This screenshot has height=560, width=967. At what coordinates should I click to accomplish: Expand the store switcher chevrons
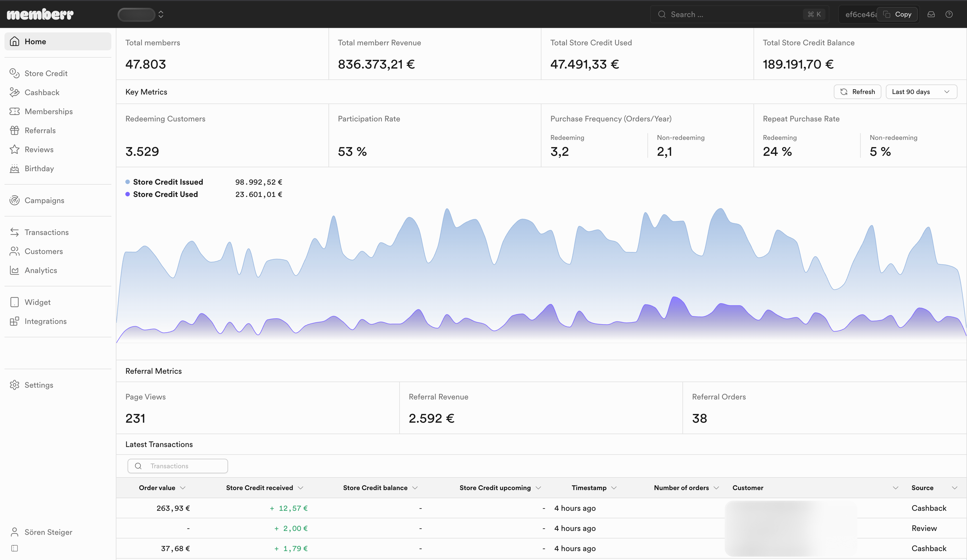coord(161,14)
